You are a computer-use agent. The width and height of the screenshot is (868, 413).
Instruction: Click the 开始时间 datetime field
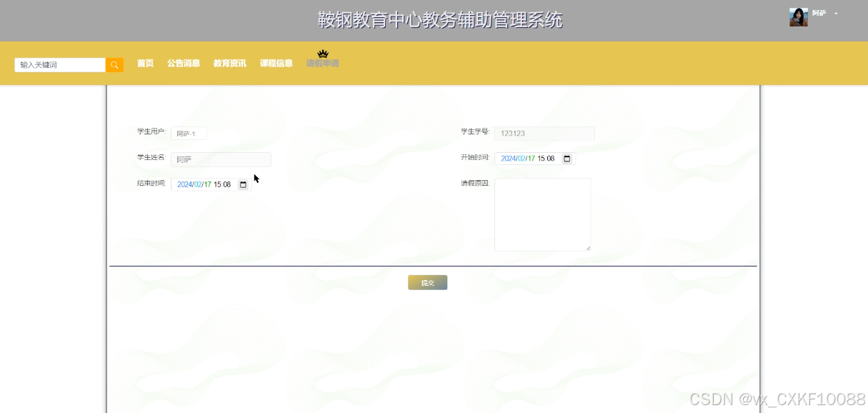point(535,159)
